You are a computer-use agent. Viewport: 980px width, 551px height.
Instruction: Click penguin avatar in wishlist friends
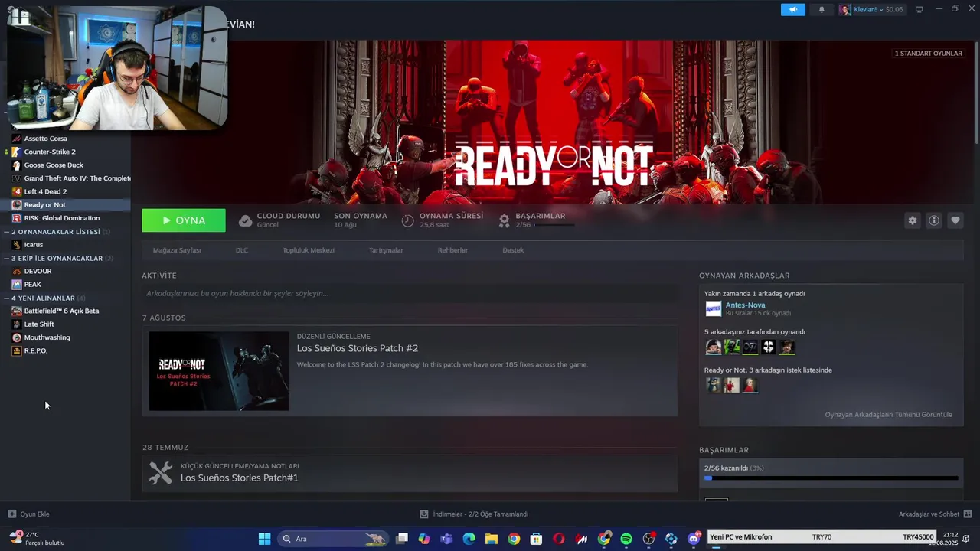714,385
